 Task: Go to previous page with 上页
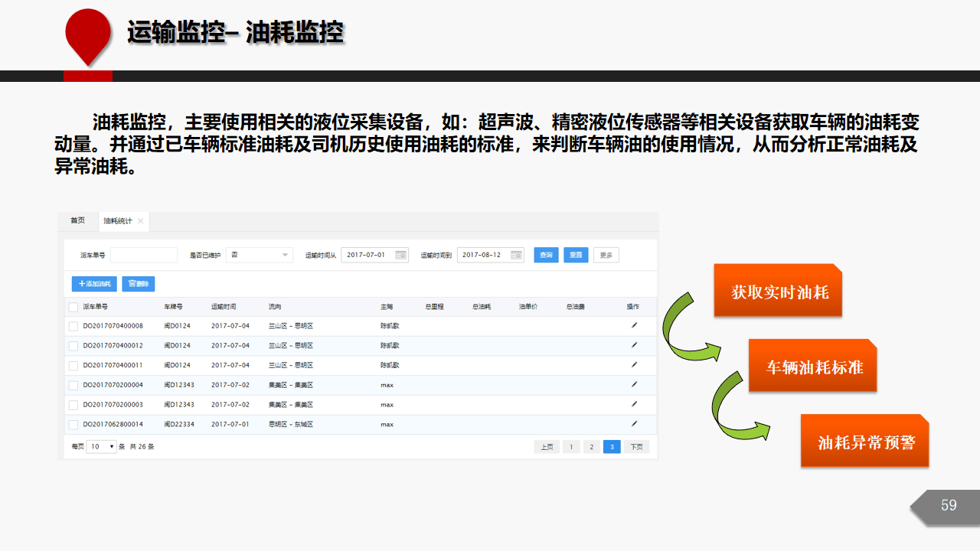[x=547, y=447]
